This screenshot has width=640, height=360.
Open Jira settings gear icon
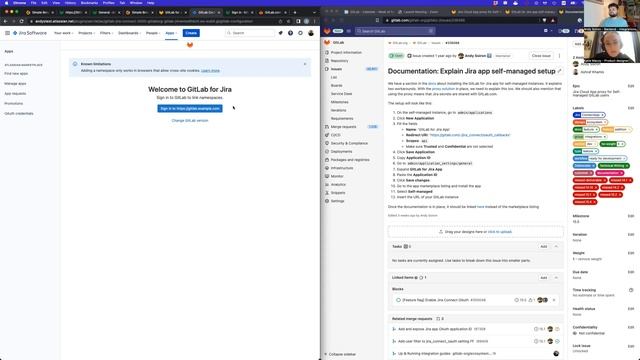[300, 33]
